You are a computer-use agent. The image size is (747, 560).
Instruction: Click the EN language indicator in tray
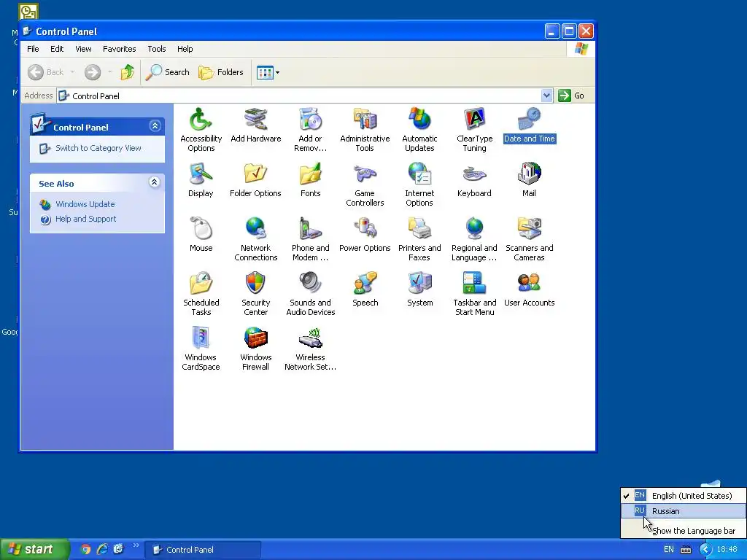point(669,550)
